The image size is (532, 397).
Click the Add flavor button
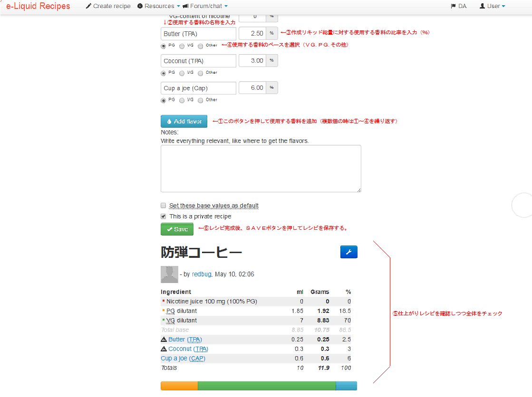[x=184, y=122]
